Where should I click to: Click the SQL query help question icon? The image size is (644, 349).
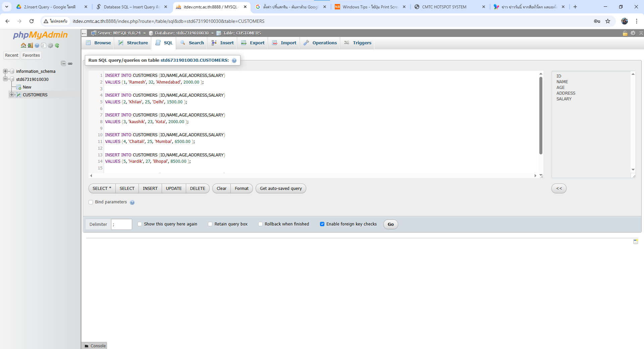tap(234, 60)
